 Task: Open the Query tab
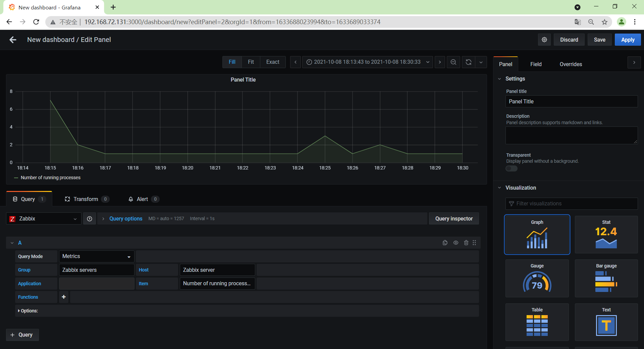29,199
